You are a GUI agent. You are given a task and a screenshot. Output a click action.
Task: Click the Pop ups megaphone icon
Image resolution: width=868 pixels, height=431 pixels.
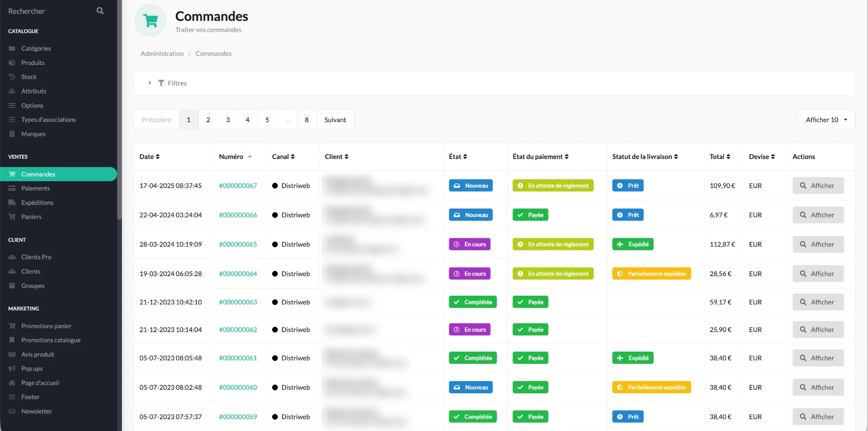pos(12,369)
